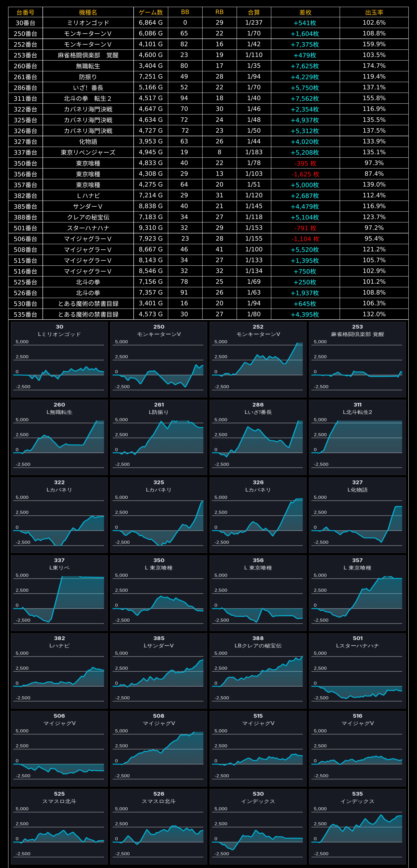Select the 174.7% payout rate cell
417x868 pixels.
pyautogui.click(x=374, y=66)
